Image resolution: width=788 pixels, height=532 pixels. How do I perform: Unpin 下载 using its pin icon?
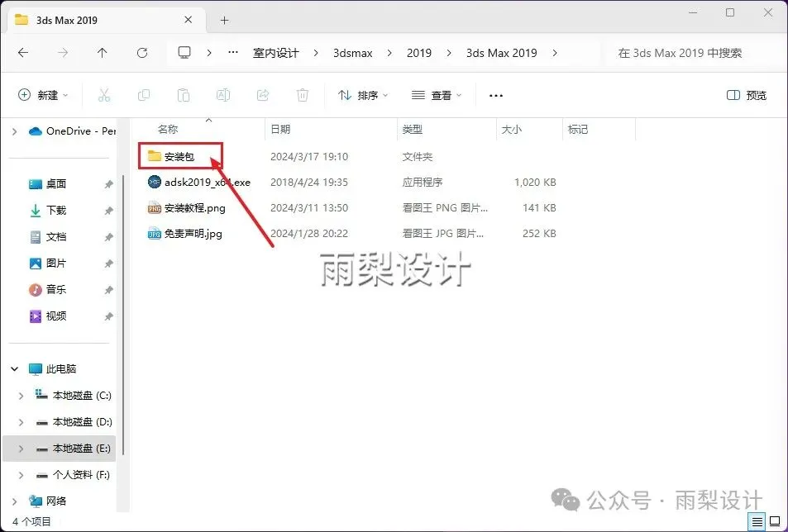108,211
